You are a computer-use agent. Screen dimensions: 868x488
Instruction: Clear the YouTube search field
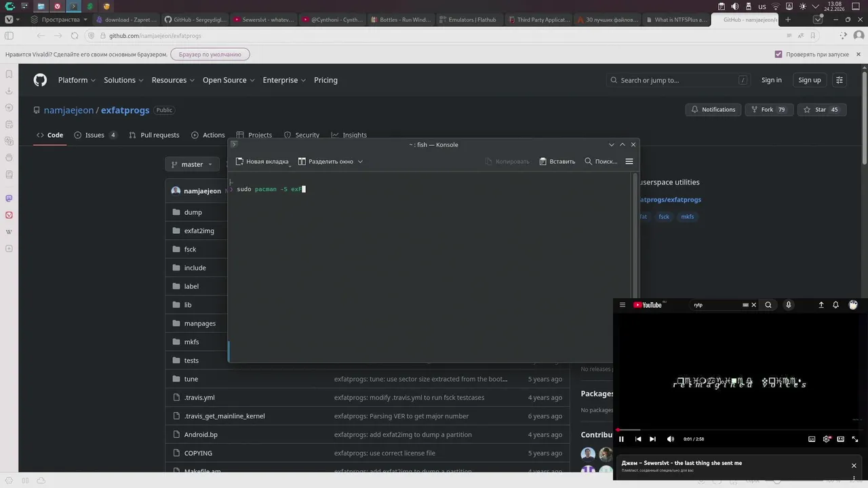(753, 305)
